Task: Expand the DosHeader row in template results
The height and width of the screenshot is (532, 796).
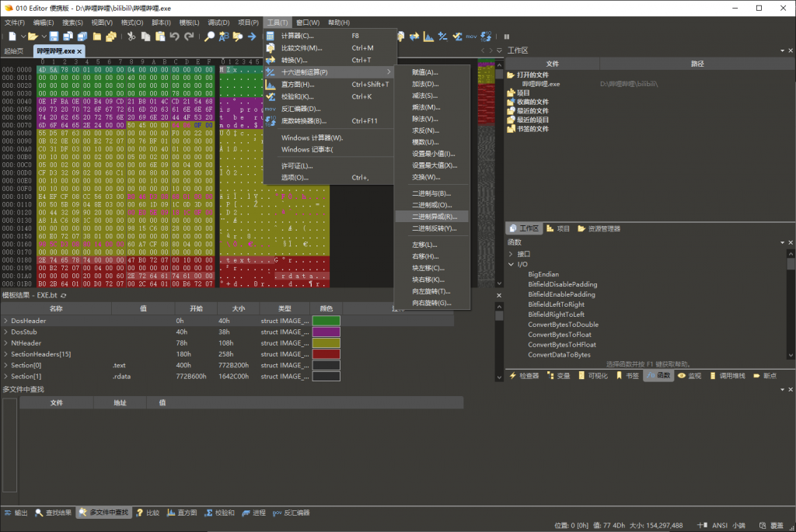Action: tap(5, 321)
